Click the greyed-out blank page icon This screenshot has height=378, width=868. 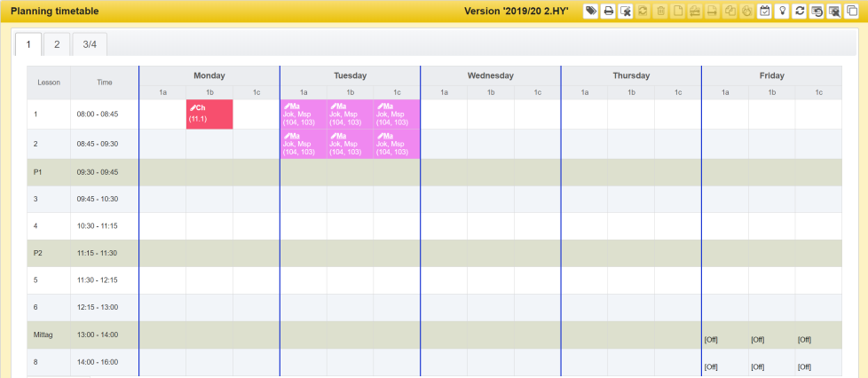(x=678, y=12)
